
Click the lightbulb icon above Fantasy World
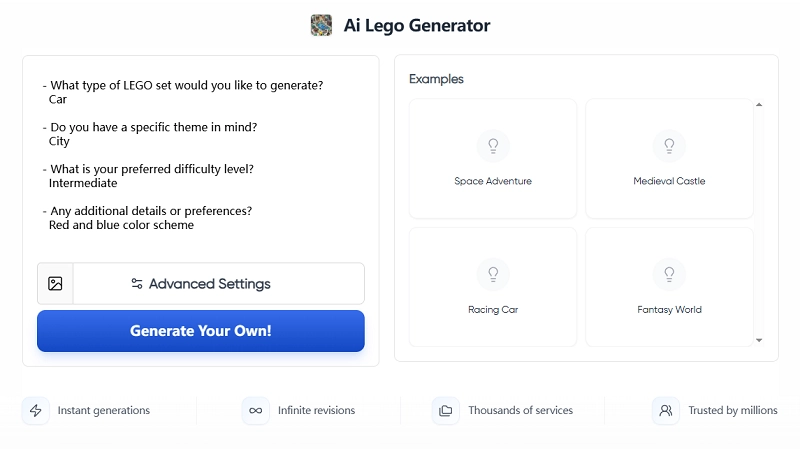(669, 274)
